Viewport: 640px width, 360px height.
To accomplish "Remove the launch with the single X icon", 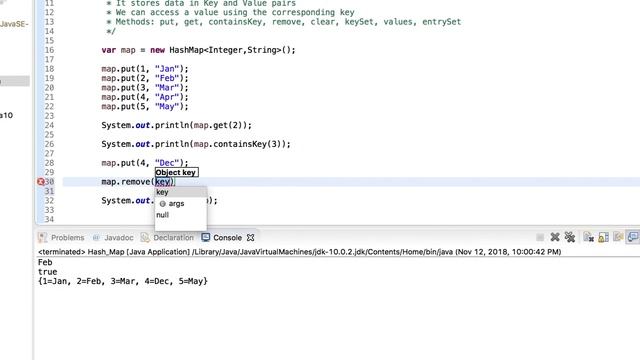I will (x=555, y=237).
